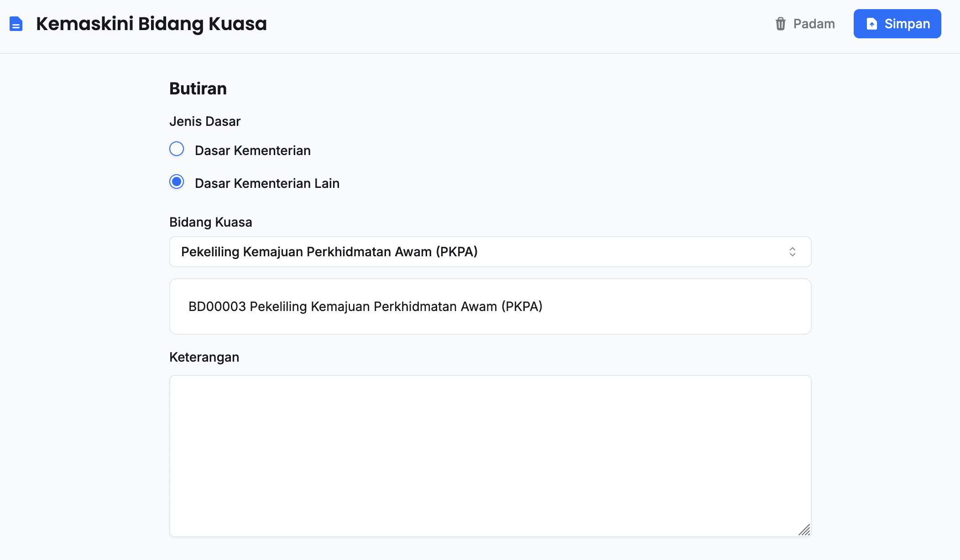Click the BD00003 Pekeliling entry box
Image resolution: width=960 pixels, height=560 pixels.
490,306
